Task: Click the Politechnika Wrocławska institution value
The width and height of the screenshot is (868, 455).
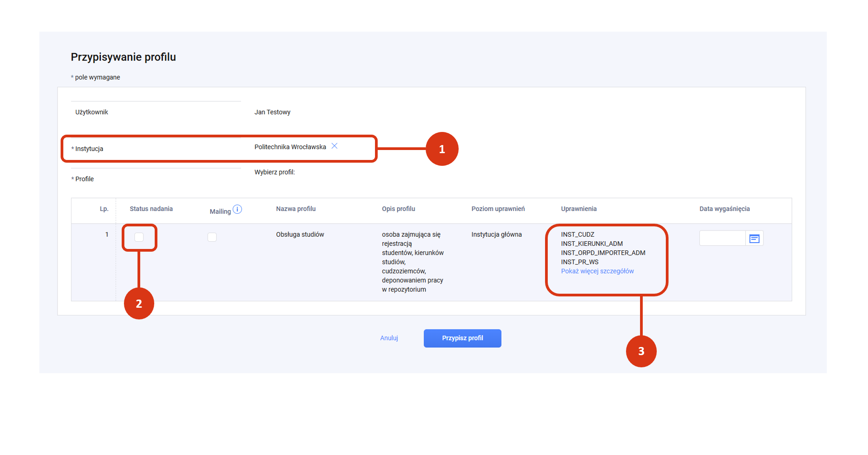Action: 290,147
